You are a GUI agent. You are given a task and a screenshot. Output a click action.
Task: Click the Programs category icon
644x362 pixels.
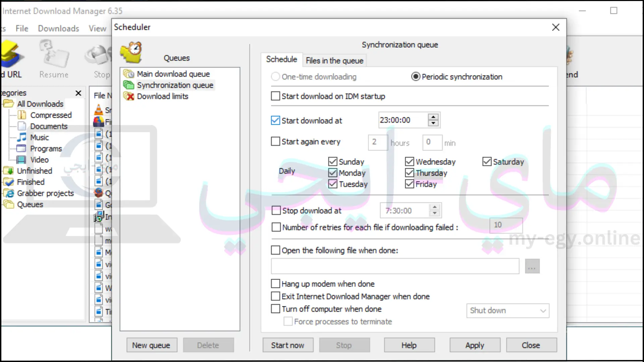coord(21,148)
